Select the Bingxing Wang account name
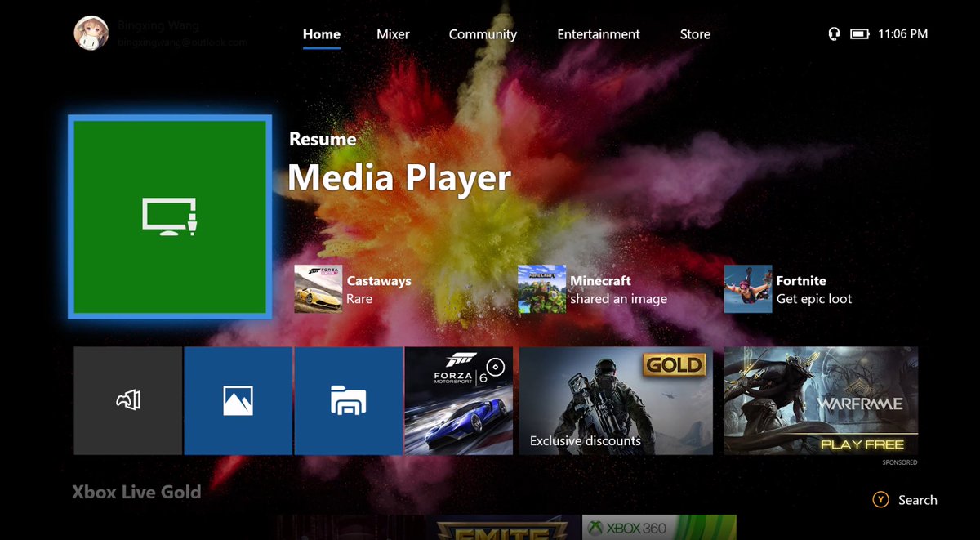This screenshot has height=540, width=980. point(158,26)
